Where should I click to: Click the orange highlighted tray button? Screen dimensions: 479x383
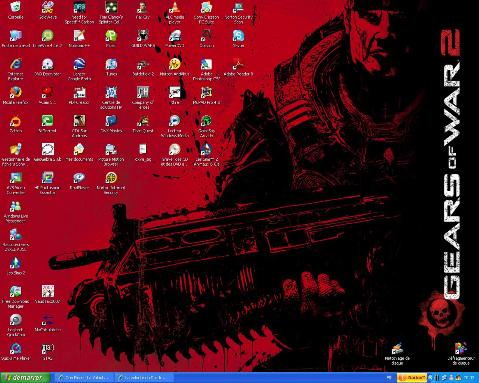pos(412,378)
